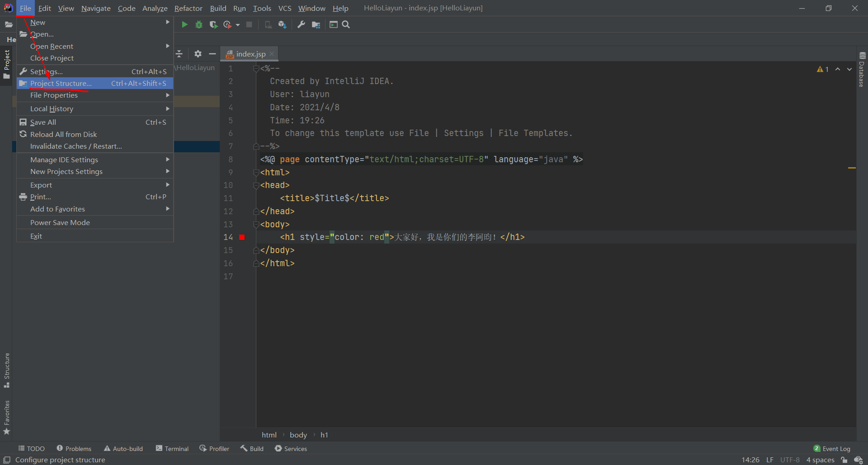Open the IDE status icon at status bar end
This screenshot has width=868, height=465.
[859, 460]
